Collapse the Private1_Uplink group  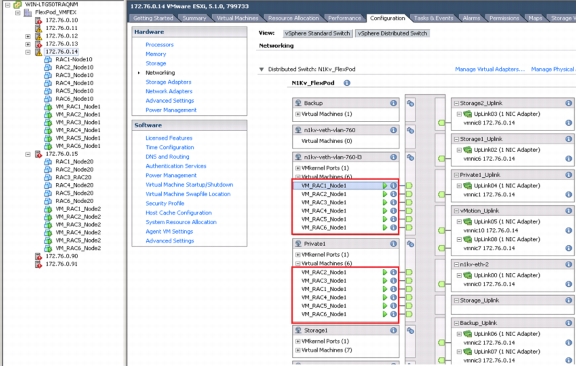coord(456,175)
